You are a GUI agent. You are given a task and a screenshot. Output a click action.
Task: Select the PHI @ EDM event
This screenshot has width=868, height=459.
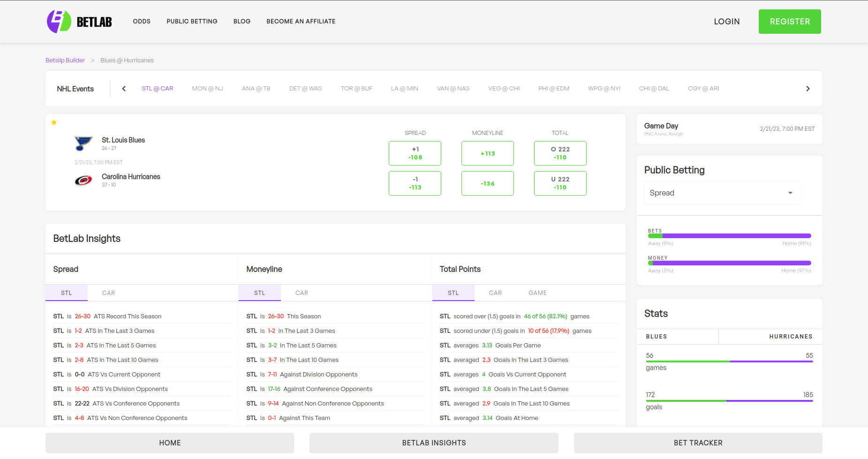click(554, 89)
